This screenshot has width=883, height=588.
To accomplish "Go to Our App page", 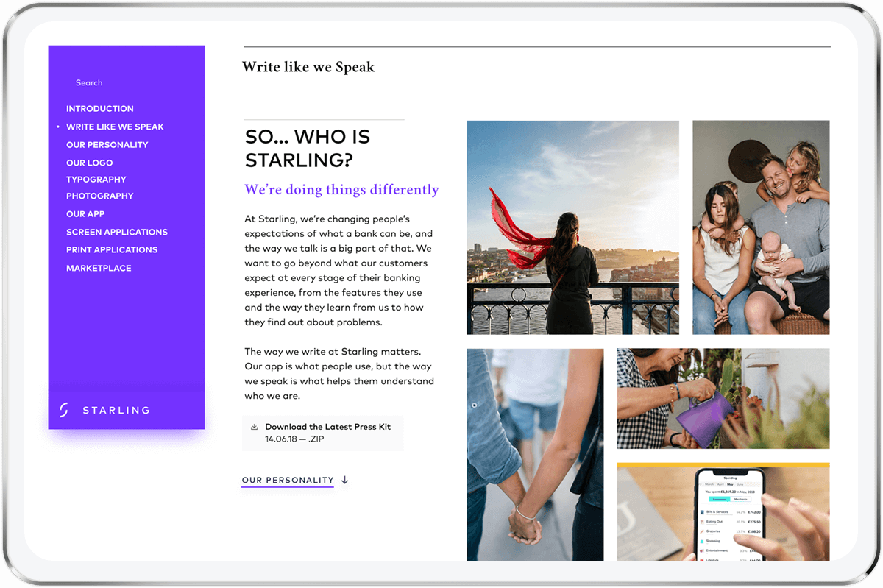I will pyautogui.click(x=85, y=214).
